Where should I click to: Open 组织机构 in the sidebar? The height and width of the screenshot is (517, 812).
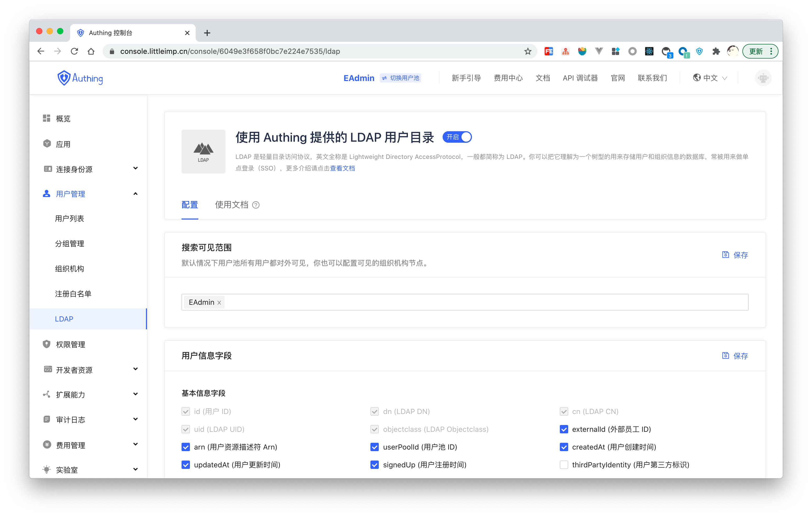70,269
